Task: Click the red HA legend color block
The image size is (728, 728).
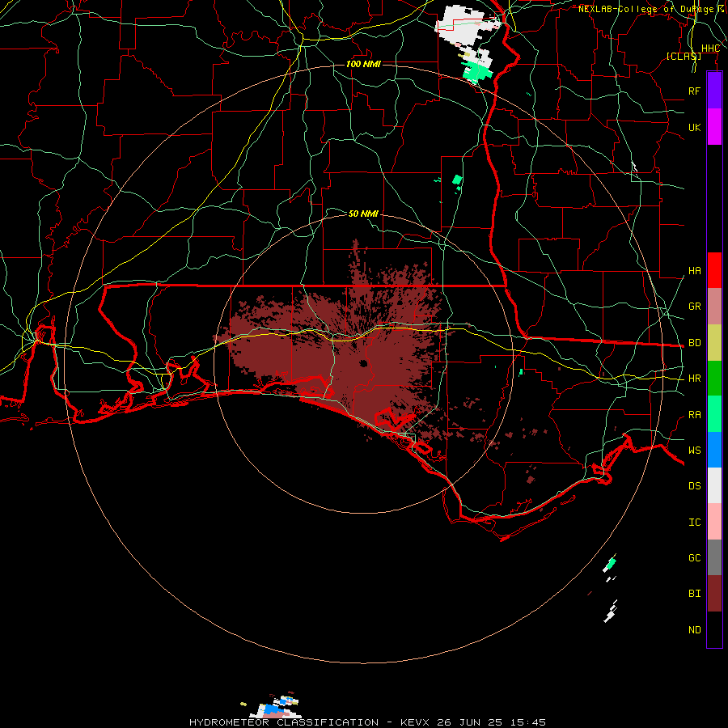Action: pos(714,270)
